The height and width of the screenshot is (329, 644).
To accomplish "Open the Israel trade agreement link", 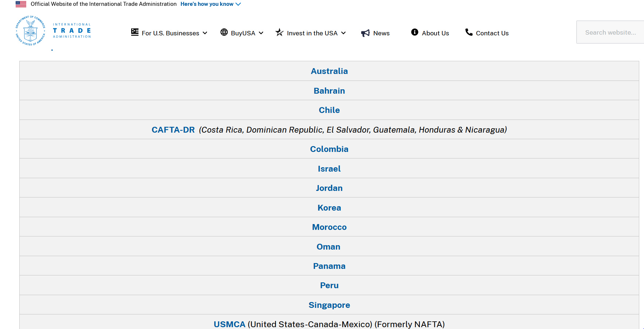I will (329, 169).
